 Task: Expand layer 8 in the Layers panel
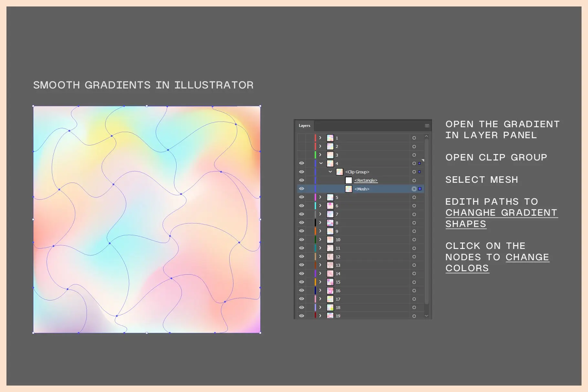(x=320, y=222)
